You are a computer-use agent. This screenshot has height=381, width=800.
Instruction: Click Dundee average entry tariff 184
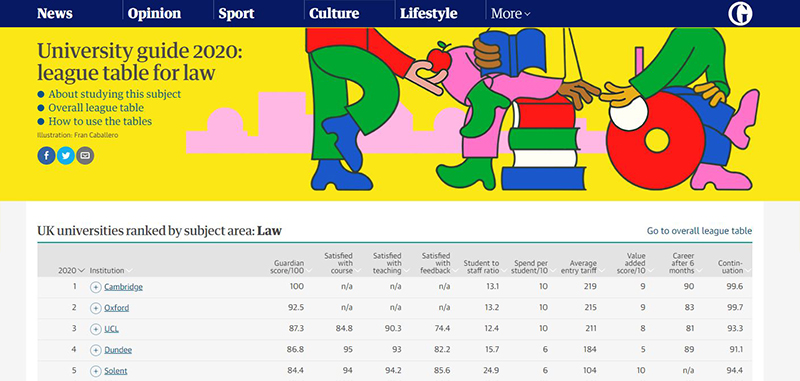coord(590,350)
